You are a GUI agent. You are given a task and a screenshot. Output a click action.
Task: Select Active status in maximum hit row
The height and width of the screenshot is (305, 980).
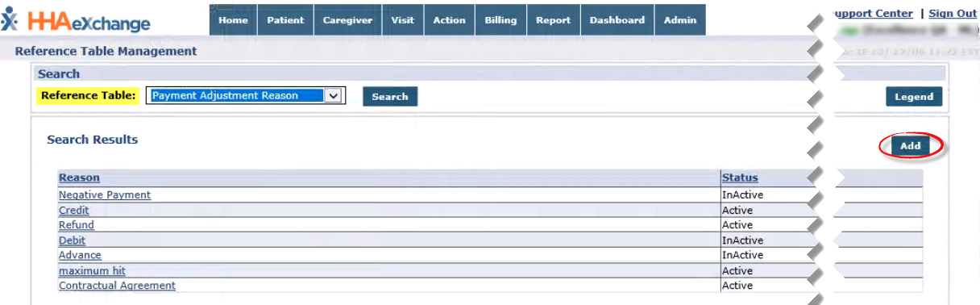click(x=737, y=271)
